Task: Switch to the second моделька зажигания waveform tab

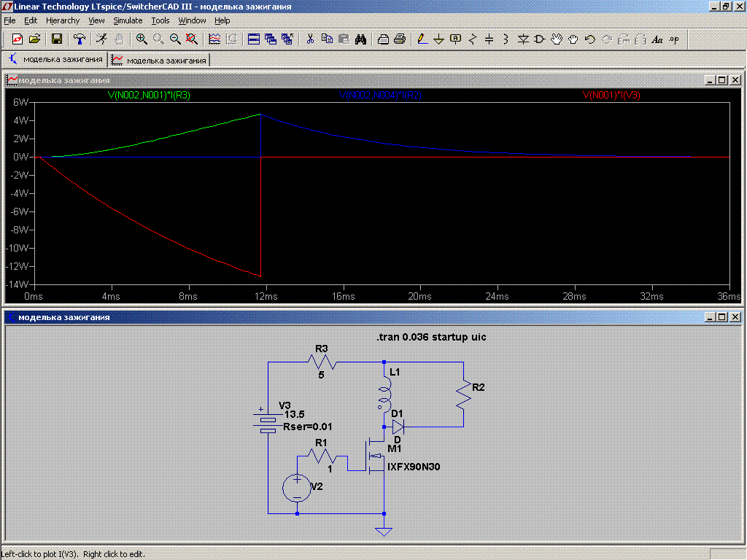Action: 159,60
